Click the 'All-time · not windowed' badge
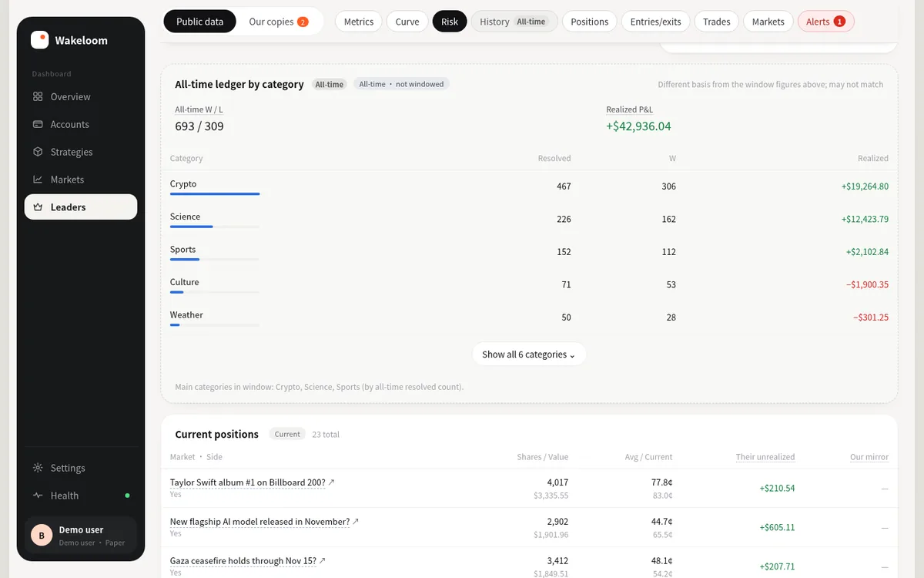This screenshot has width=924, height=578. point(401,84)
